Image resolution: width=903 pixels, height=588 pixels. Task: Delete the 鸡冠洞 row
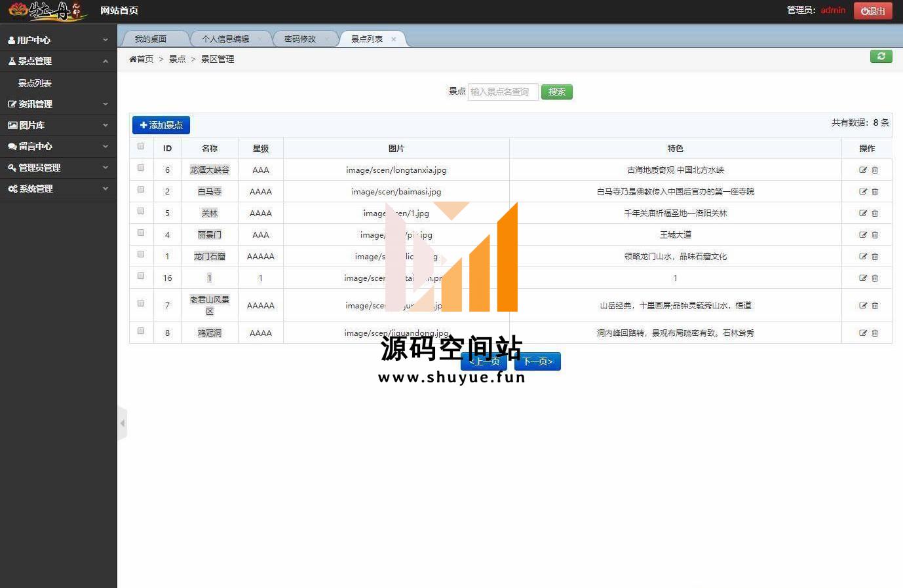pyautogui.click(x=875, y=333)
